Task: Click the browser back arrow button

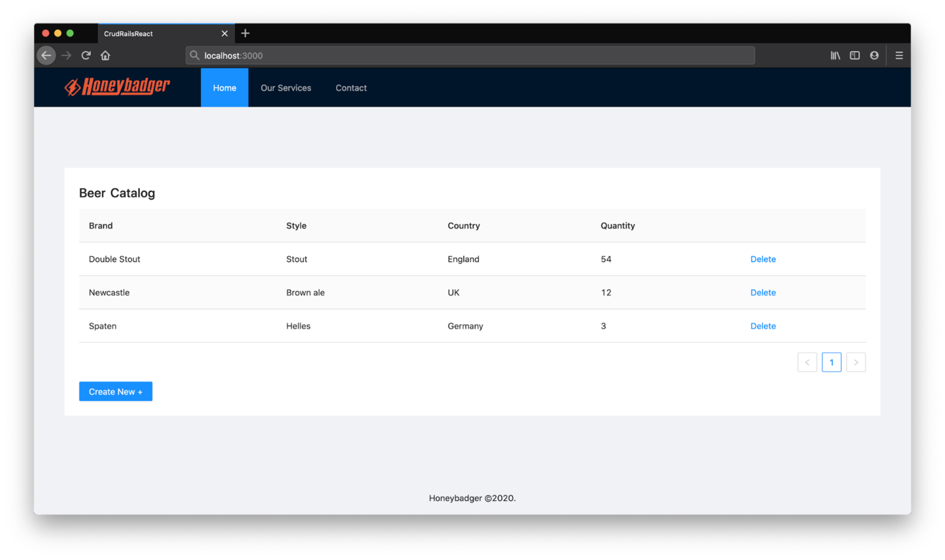Action: [x=46, y=56]
